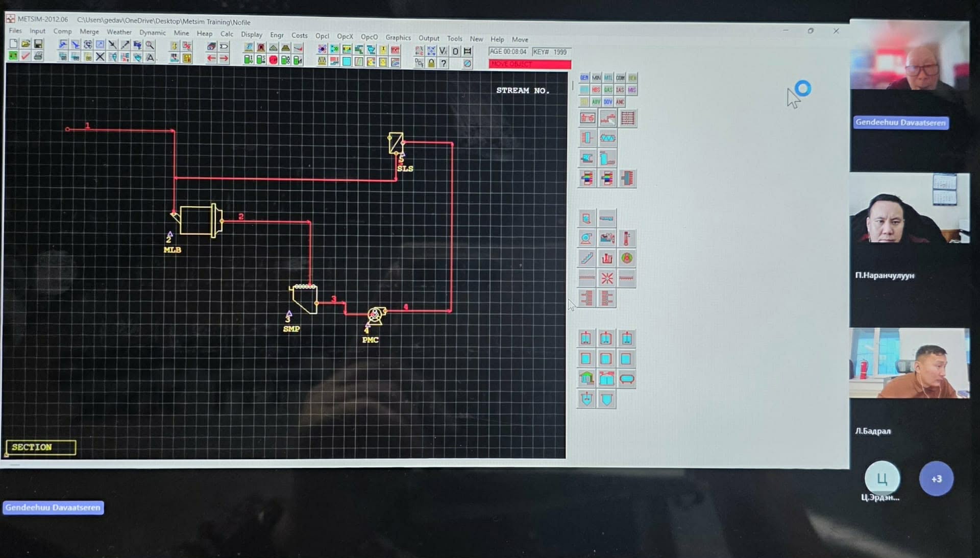The width and height of the screenshot is (980, 558).
Task: Click the question mark help icon
Action: [444, 63]
